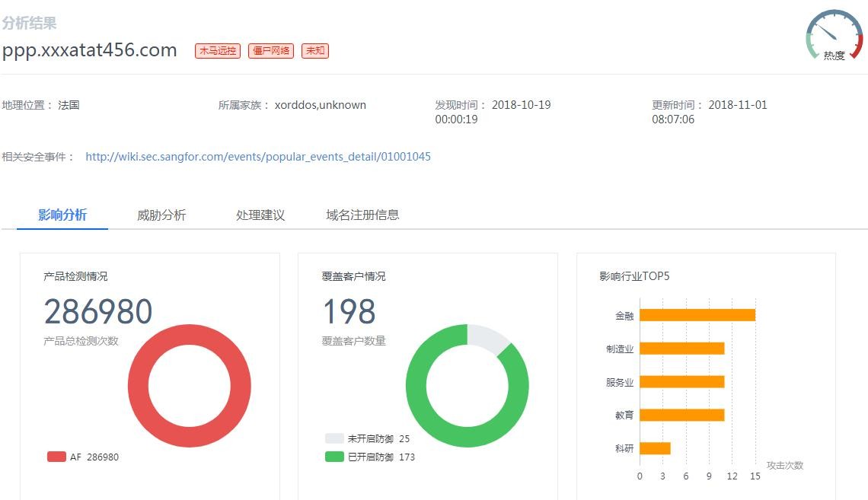
Task: Toggle the grey 未开启防御 legend swatch
Action: click(x=334, y=438)
